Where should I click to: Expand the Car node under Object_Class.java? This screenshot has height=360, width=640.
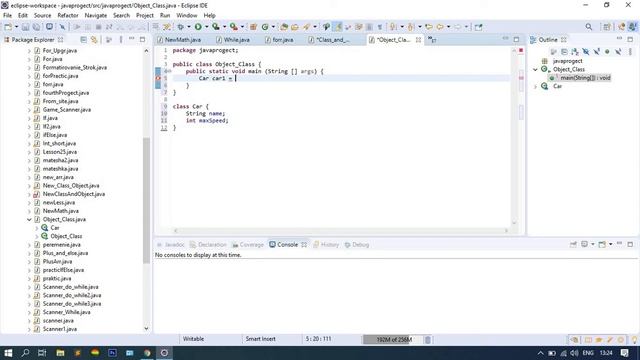(37, 228)
